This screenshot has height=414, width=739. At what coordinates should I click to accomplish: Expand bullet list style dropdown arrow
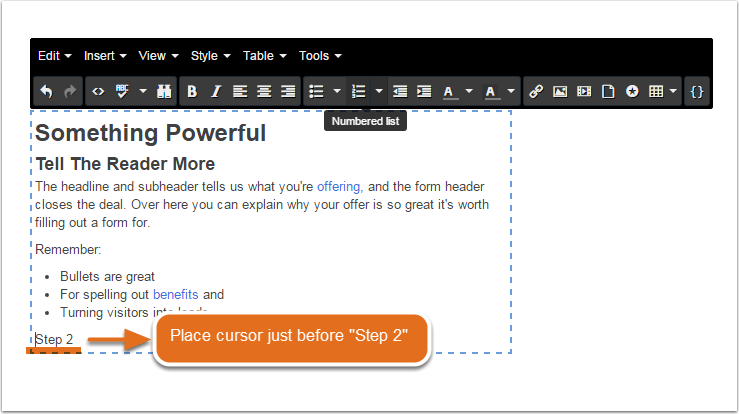click(x=337, y=91)
